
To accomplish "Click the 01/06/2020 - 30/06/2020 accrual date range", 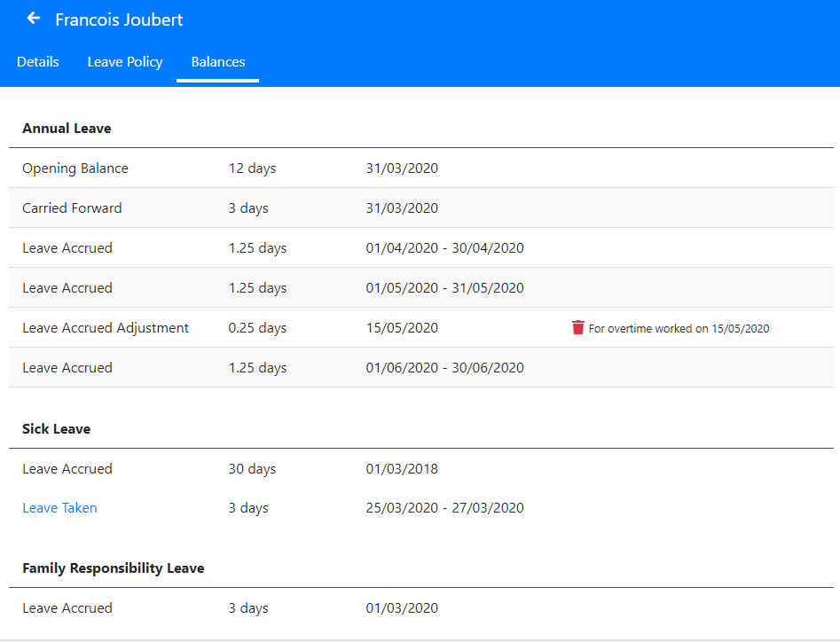I will [444, 368].
